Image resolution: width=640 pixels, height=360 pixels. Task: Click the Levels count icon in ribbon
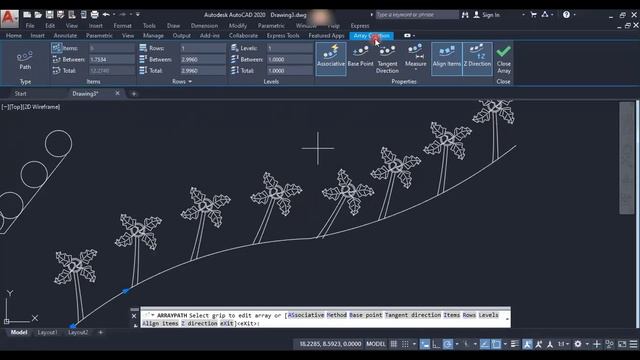click(234, 48)
